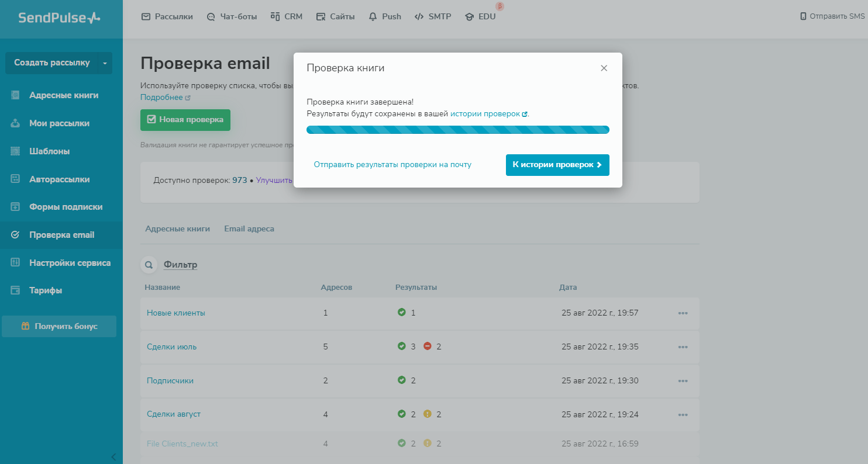Image resolution: width=868 pixels, height=464 pixels.
Task: Click the external link icon beside Подробнее
Action: (x=188, y=98)
